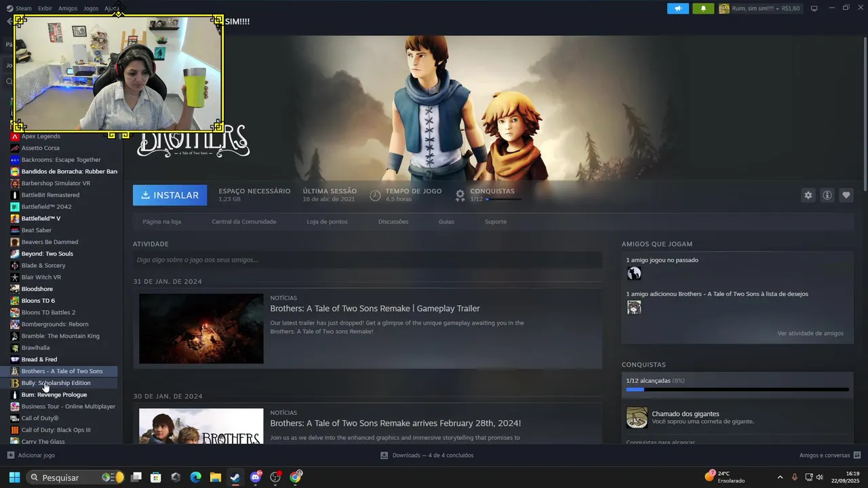Click the blue INSTALAR button

pos(170,195)
